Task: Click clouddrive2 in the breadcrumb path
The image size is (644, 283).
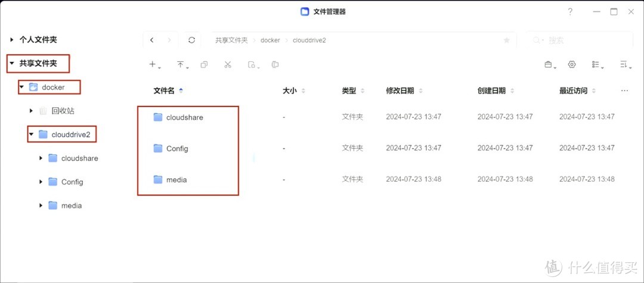Action: pos(309,40)
